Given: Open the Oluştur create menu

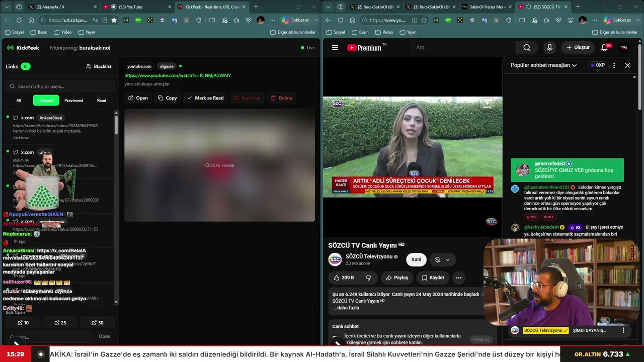Looking at the screenshot, I should (x=578, y=48).
